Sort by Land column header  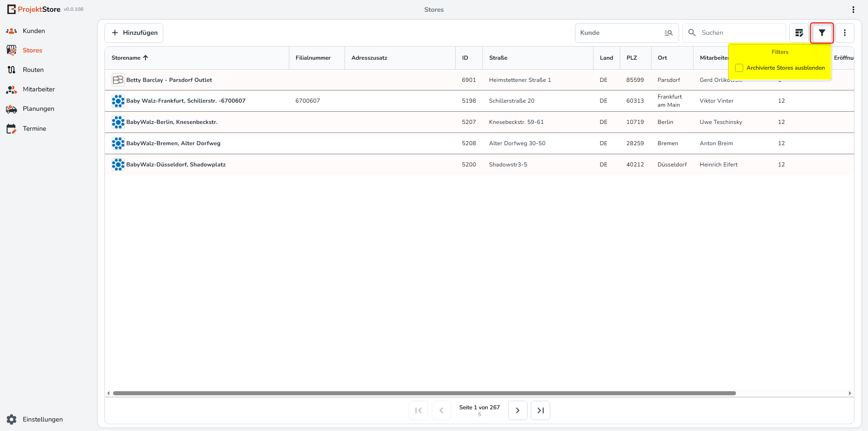(606, 58)
